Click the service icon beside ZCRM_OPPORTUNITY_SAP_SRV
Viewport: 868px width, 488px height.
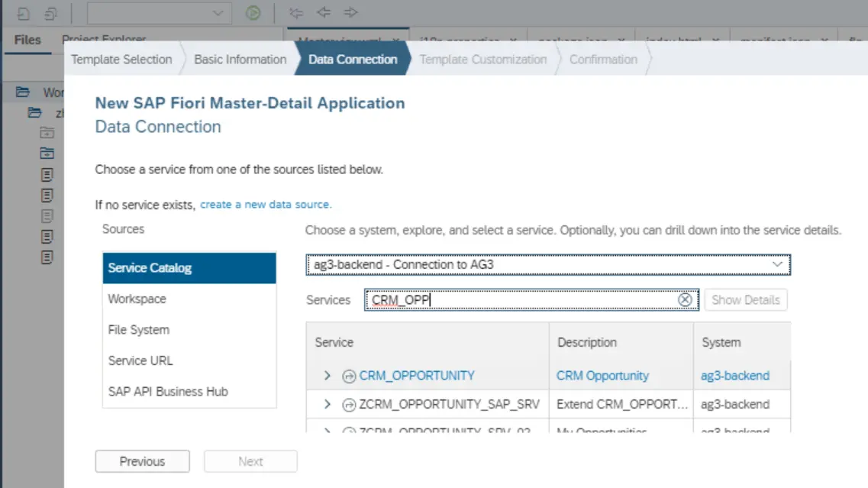pos(349,405)
